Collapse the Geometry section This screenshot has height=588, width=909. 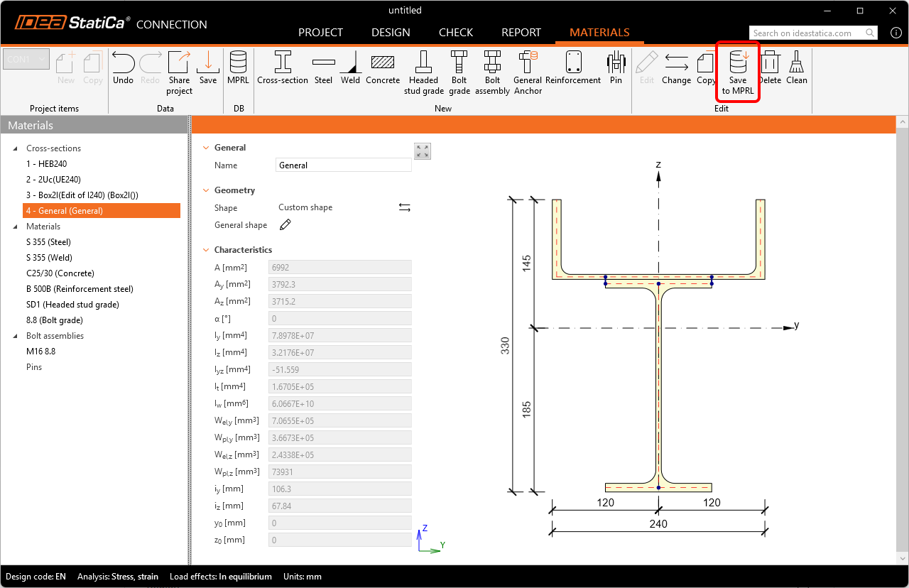[x=207, y=190]
